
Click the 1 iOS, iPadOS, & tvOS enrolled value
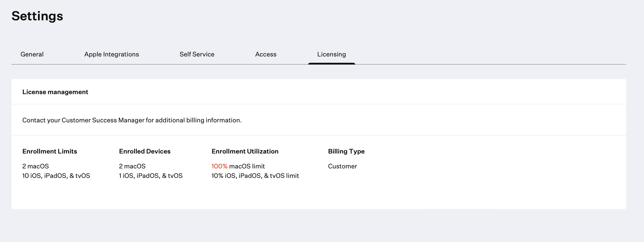pyautogui.click(x=150, y=176)
